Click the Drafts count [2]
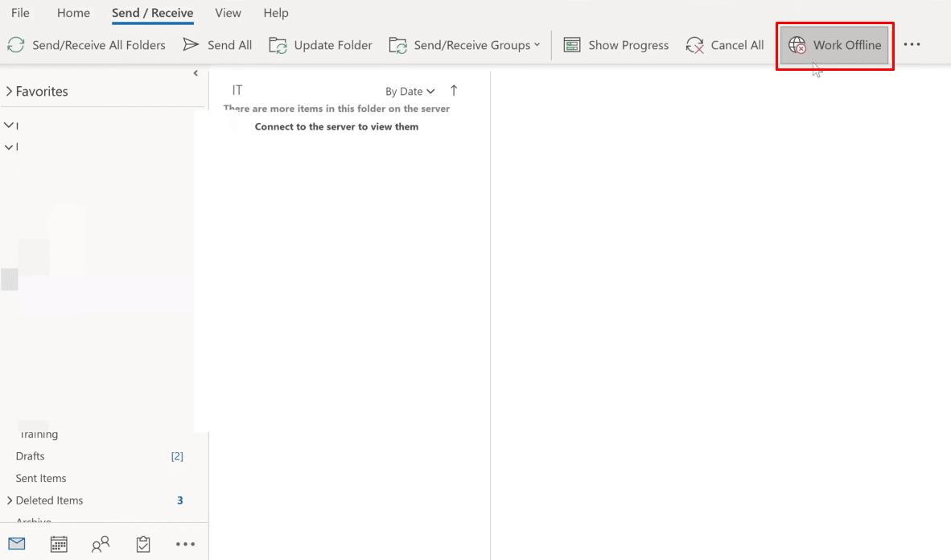This screenshot has width=951, height=560. click(x=176, y=456)
